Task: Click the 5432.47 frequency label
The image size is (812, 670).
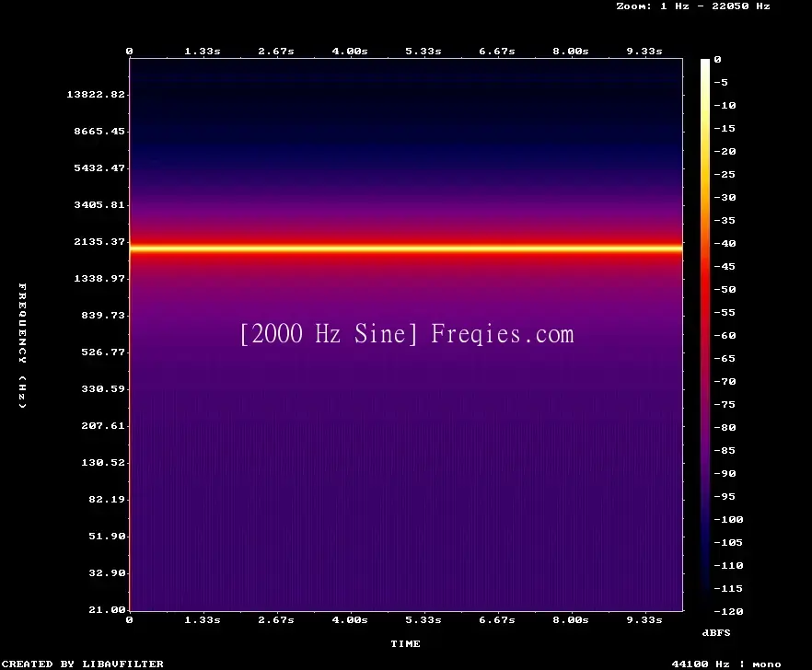Action: [x=99, y=167]
